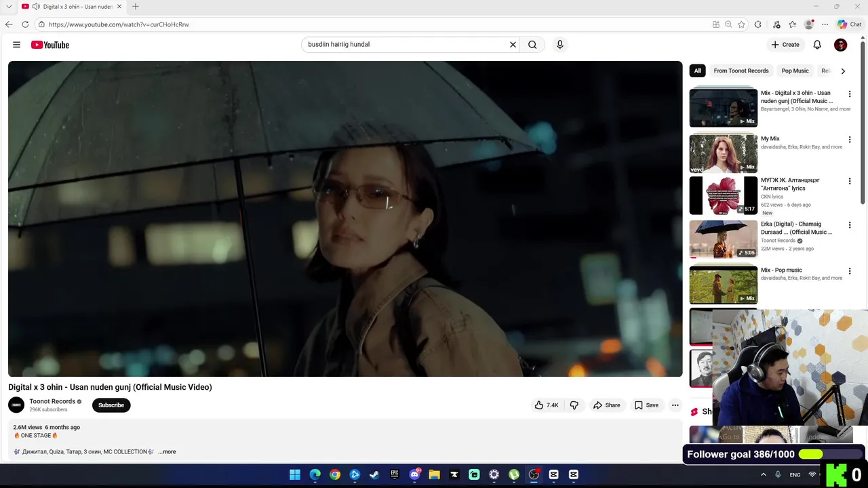Click the zoom-out magnifier in address bar

728,24
